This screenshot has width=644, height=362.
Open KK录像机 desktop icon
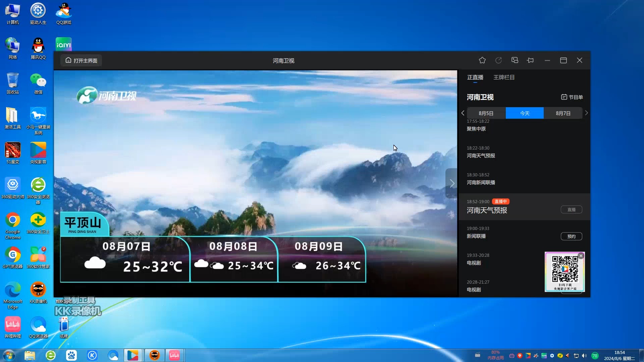pos(38,293)
